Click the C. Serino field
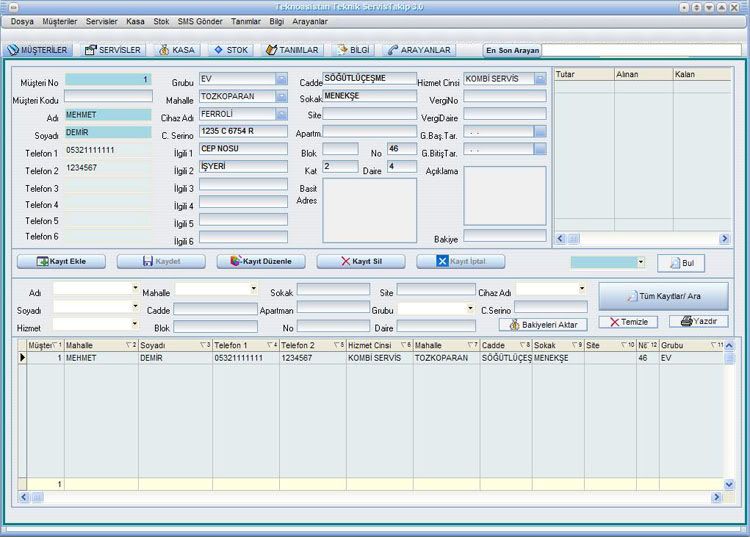750x537 pixels. 243,131
